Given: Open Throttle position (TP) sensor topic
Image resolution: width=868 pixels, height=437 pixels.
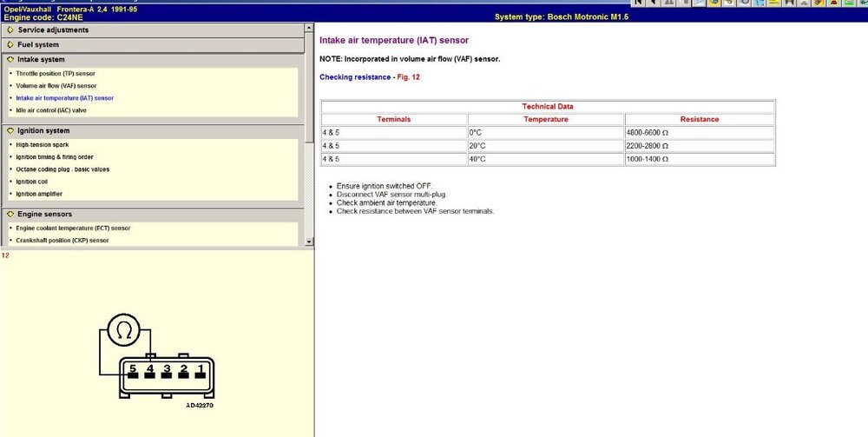Looking at the screenshot, I should [x=56, y=74].
